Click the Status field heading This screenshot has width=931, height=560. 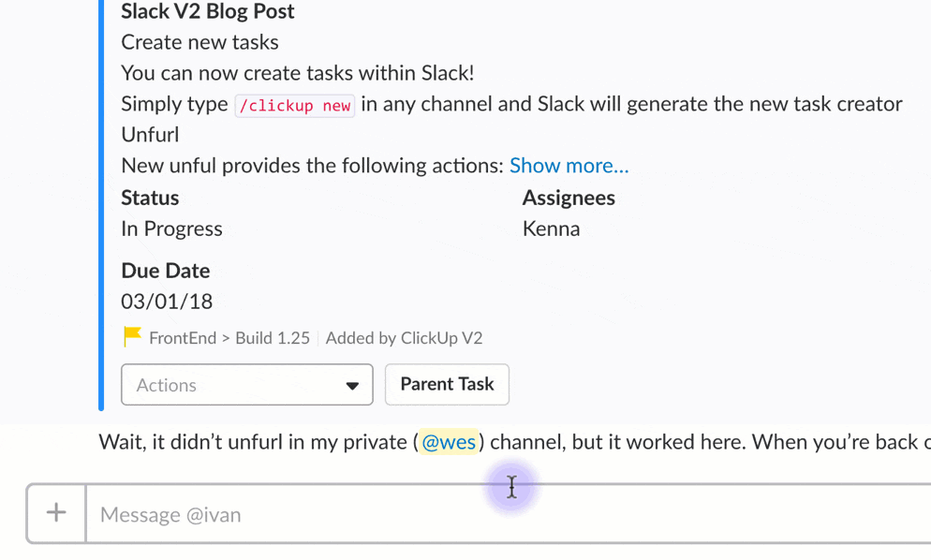150,198
